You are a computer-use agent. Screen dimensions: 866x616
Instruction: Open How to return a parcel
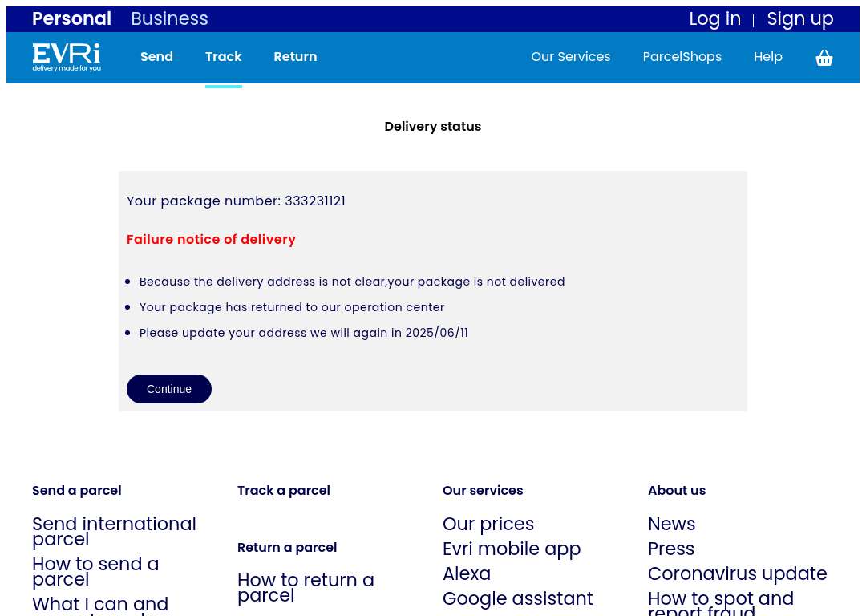click(x=306, y=587)
